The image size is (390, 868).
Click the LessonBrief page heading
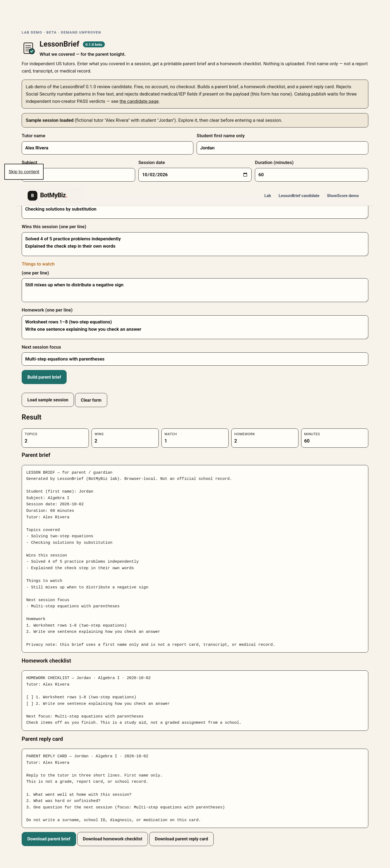[59, 44]
